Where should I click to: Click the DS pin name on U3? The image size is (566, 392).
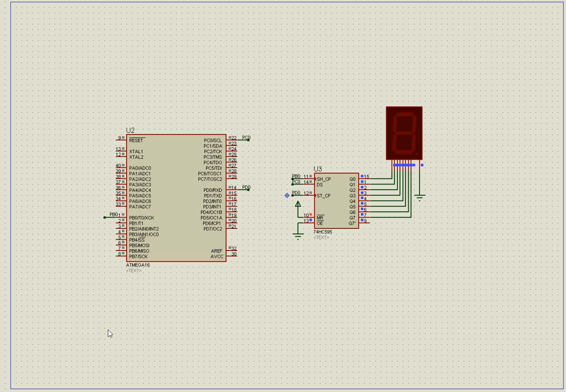[320, 185]
